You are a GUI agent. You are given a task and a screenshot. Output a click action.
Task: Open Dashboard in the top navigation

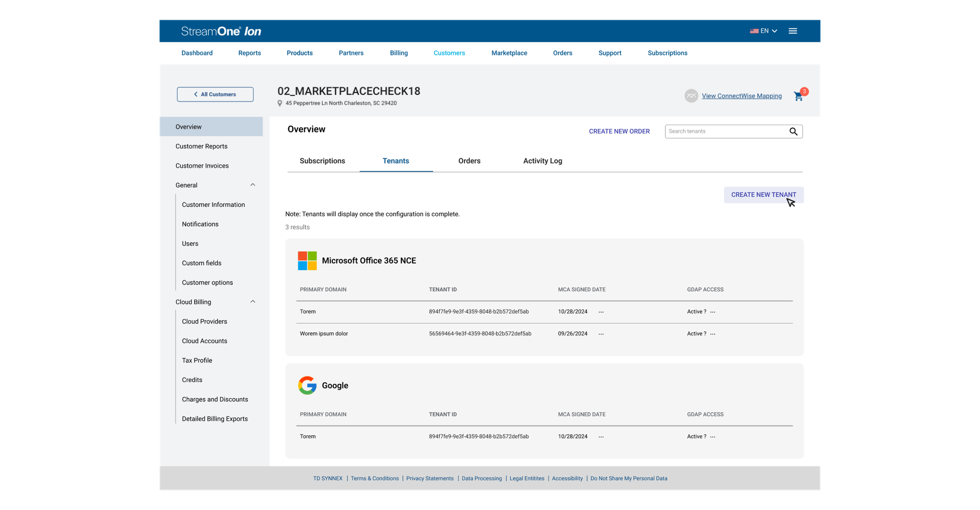click(x=197, y=53)
